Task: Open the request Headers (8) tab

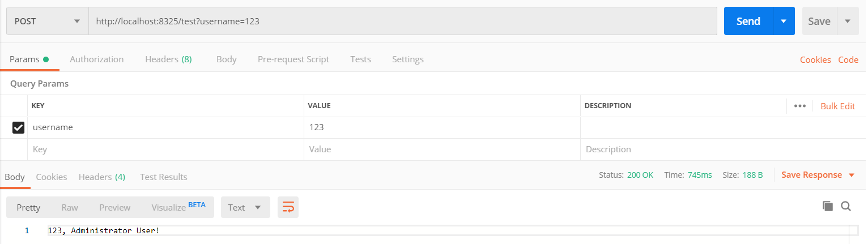Action: 168,59
